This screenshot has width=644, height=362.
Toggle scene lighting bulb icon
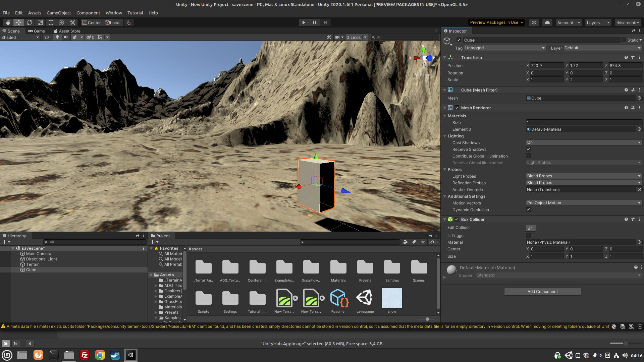[57, 37]
